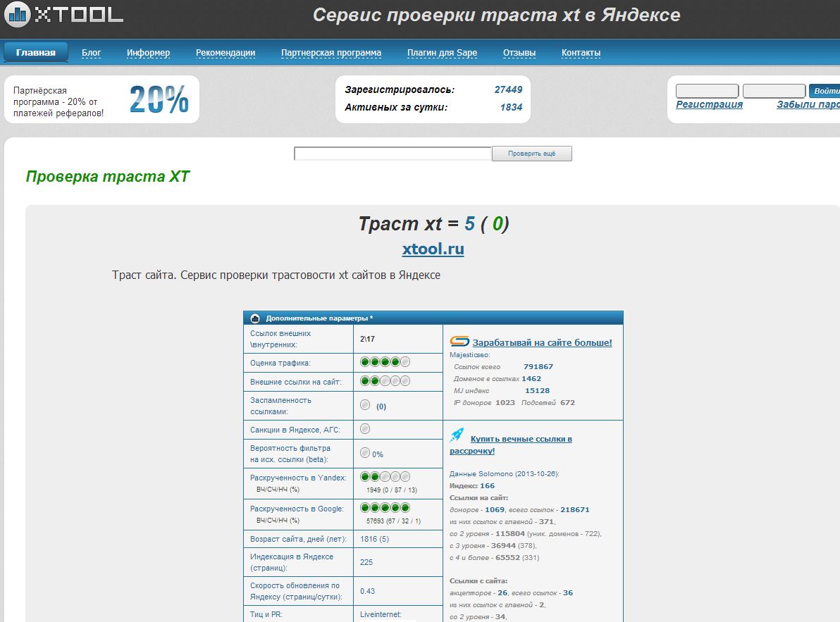Open the Партнерская программа menu item
The height and width of the screenshot is (622, 840).
coord(331,53)
